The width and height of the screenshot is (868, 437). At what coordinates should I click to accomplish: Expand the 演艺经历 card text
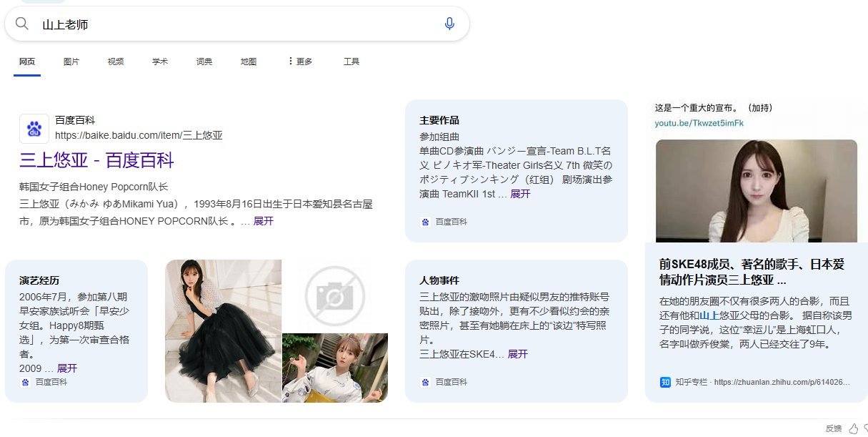[67, 368]
